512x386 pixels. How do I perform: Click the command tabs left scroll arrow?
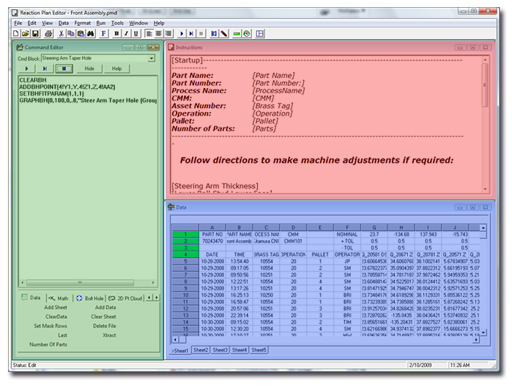[150, 297]
